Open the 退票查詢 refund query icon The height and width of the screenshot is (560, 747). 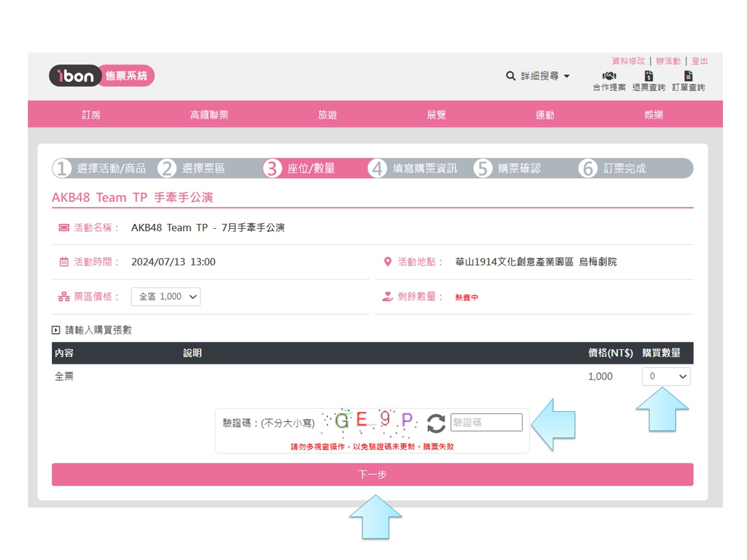point(648,76)
